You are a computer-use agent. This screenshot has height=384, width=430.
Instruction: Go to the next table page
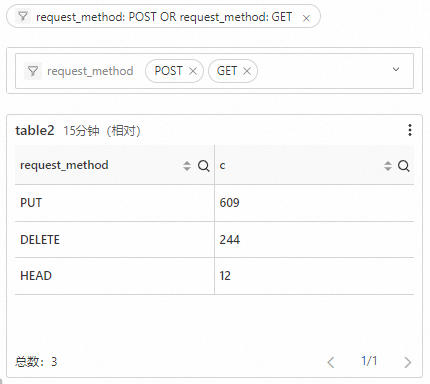tap(407, 362)
